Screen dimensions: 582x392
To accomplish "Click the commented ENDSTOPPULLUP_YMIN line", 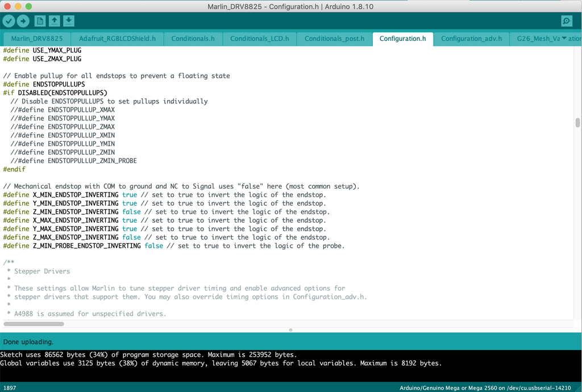I will tap(63, 144).
